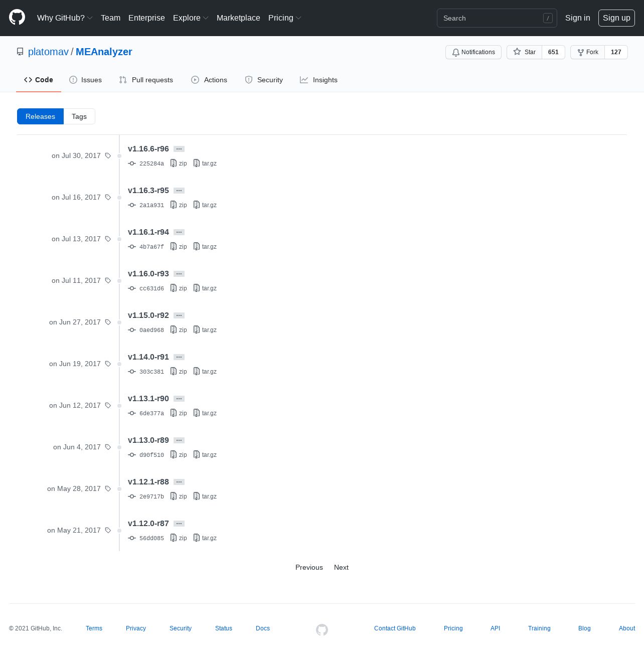The height and width of the screenshot is (661, 644).
Task: Expand the ellipsis for v1.13.1-r90
Action: point(179,399)
